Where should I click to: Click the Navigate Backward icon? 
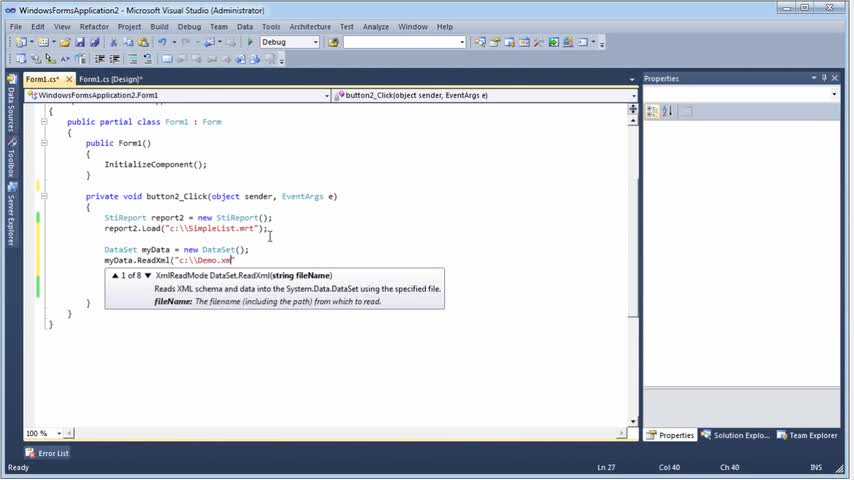coord(210,42)
